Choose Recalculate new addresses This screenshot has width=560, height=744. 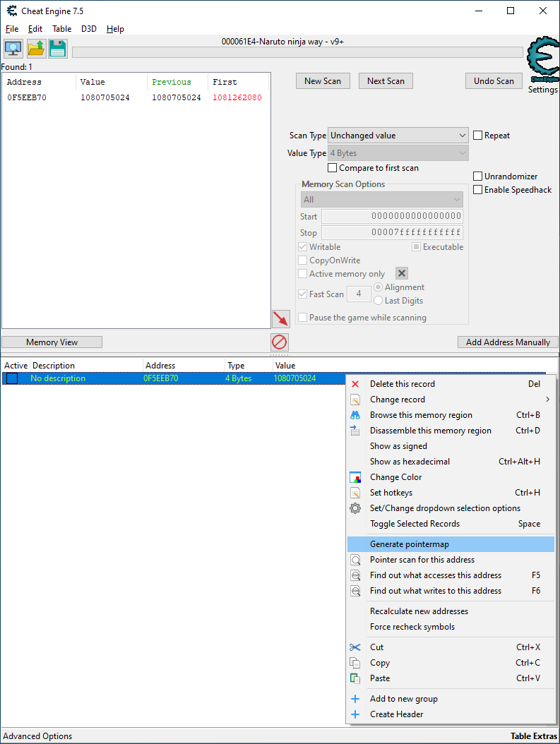(x=451, y=611)
